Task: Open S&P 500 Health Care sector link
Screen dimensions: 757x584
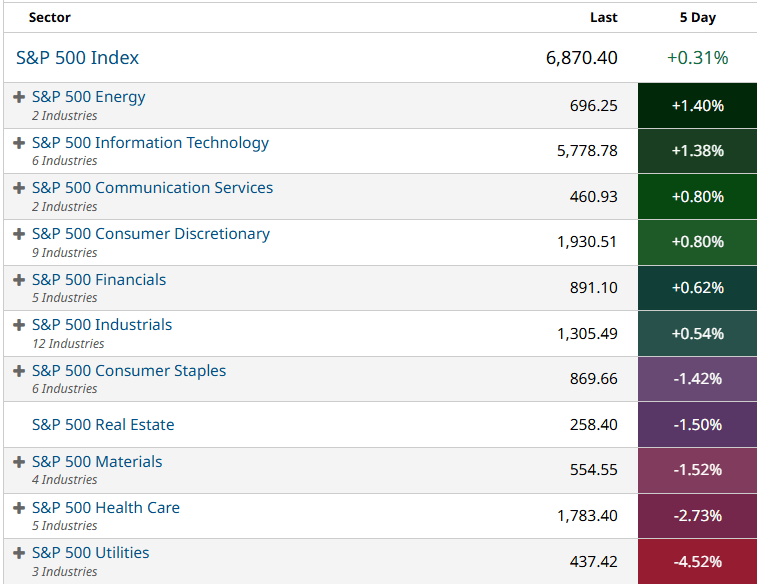Action: (106, 508)
